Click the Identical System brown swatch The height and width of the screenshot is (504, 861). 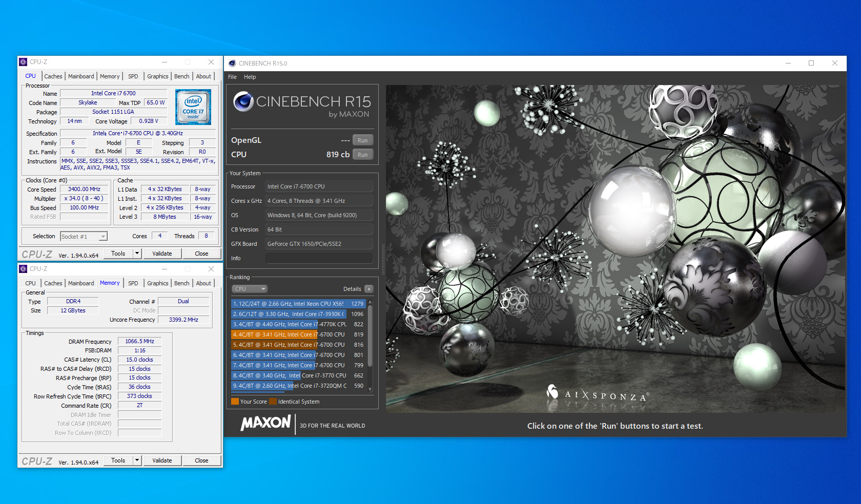[273, 402]
